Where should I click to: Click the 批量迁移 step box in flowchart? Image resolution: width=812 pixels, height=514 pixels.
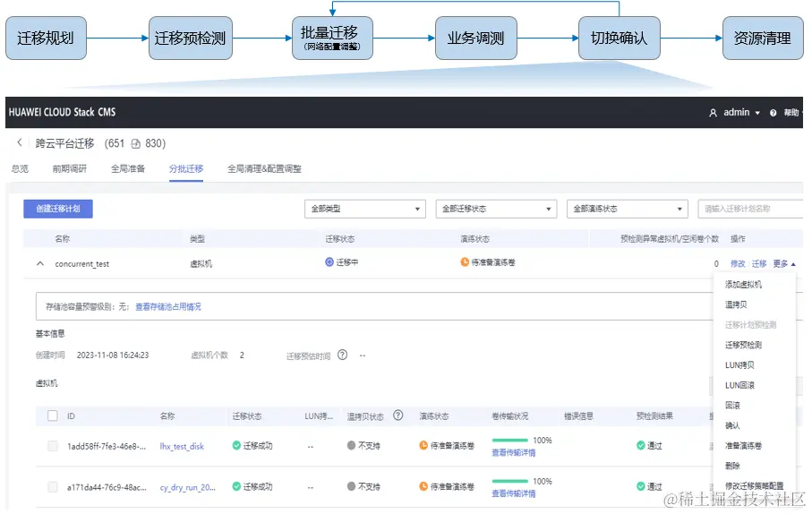332,38
